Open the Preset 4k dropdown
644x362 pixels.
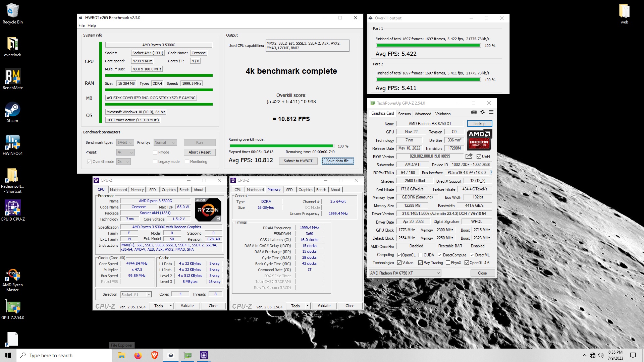tap(125, 152)
